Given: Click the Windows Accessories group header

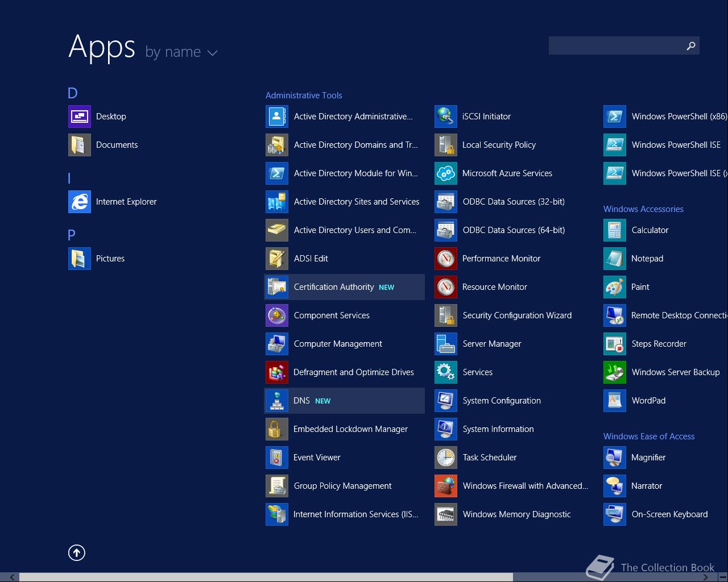Looking at the screenshot, I should click(x=643, y=209).
